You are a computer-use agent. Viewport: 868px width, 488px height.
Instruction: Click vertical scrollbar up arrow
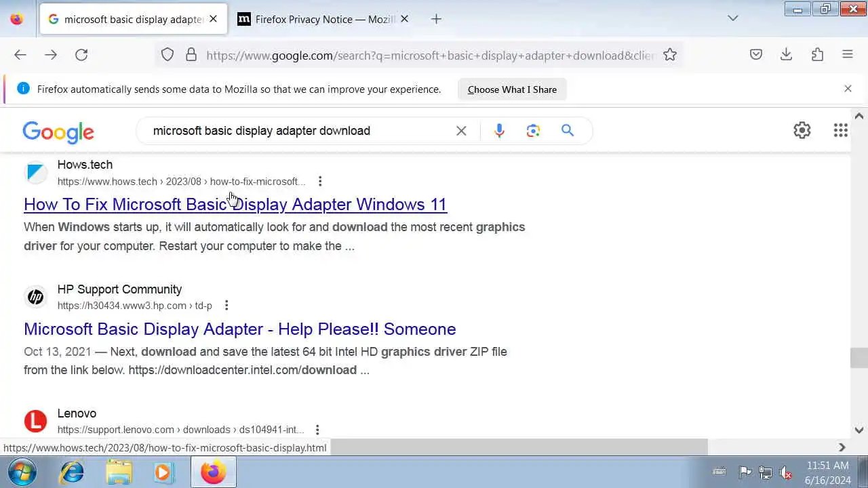point(859,116)
